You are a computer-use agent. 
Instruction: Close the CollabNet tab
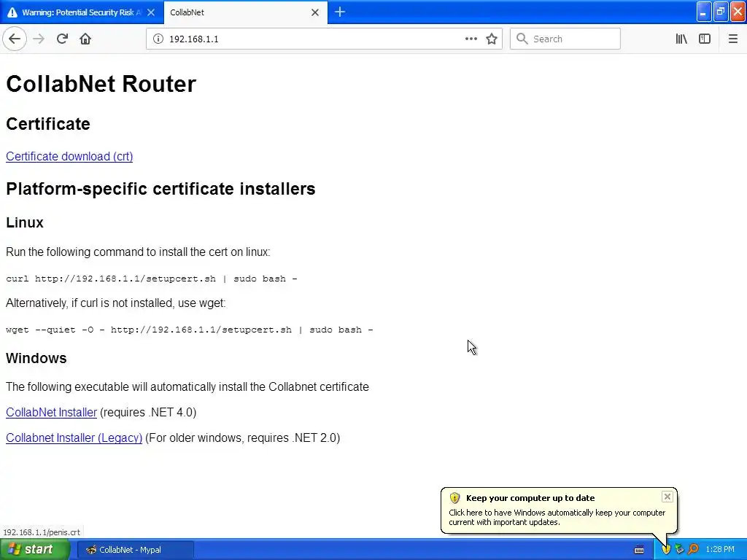coord(315,12)
